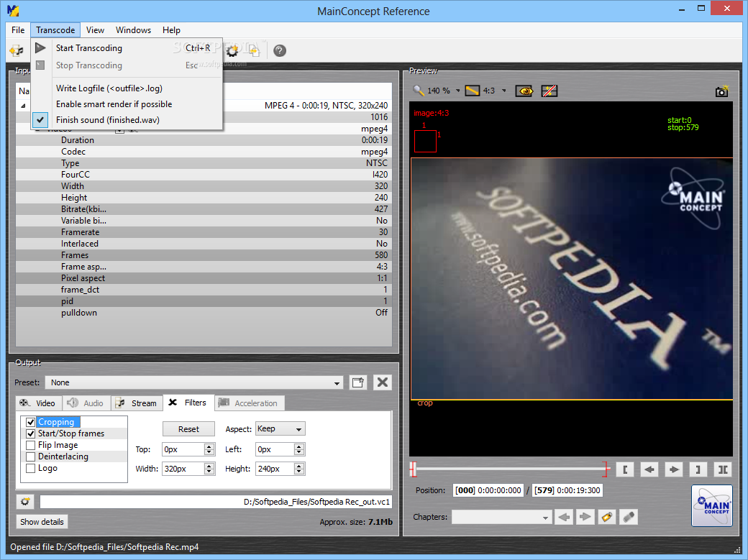
Task: Adjust the Height crop stepper
Action: [298, 469]
